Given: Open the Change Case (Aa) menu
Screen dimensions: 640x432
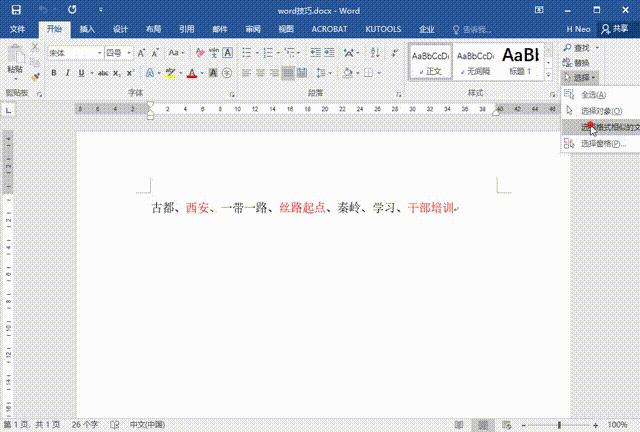Looking at the screenshot, I should (176, 53).
